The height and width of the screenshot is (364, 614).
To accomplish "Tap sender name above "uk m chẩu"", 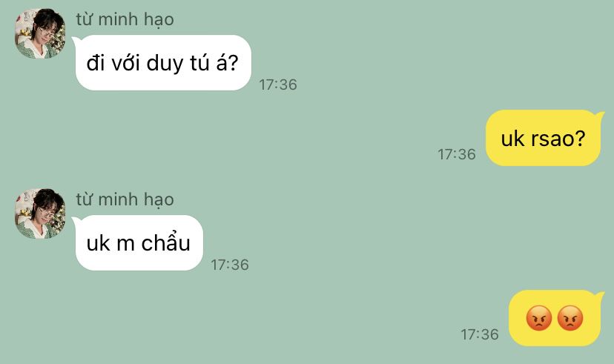I will 125,199.
